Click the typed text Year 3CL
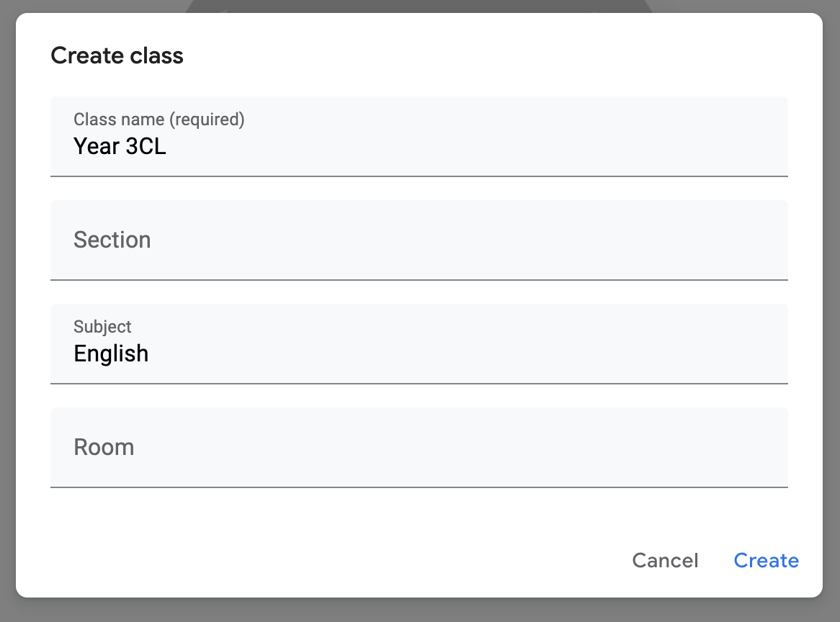This screenshot has height=622, width=840. 120,146
